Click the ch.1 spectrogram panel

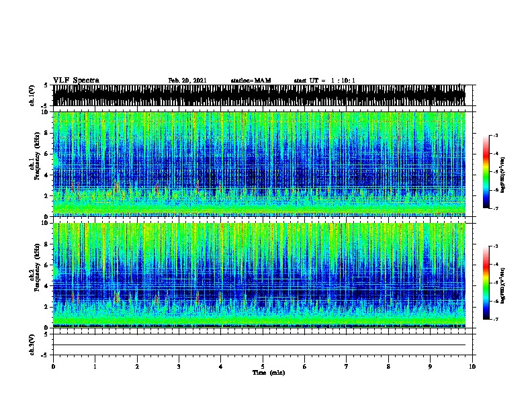[x=263, y=164]
